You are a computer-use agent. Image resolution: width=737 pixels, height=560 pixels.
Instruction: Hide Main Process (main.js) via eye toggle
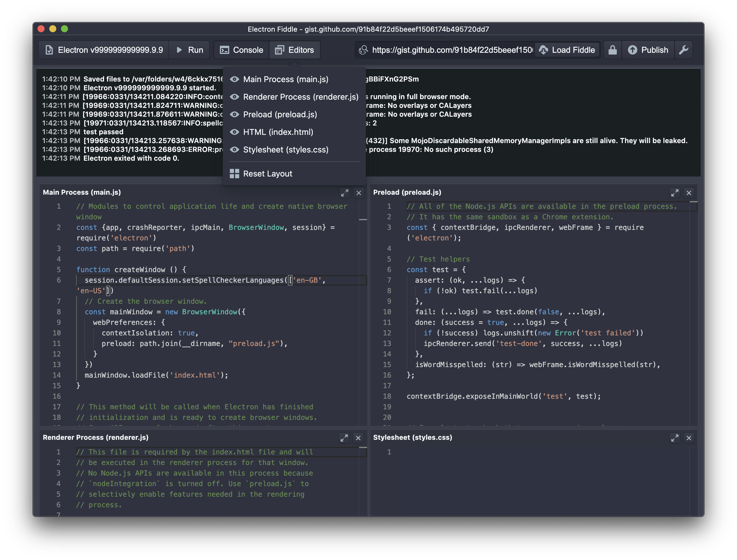pyautogui.click(x=235, y=79)
